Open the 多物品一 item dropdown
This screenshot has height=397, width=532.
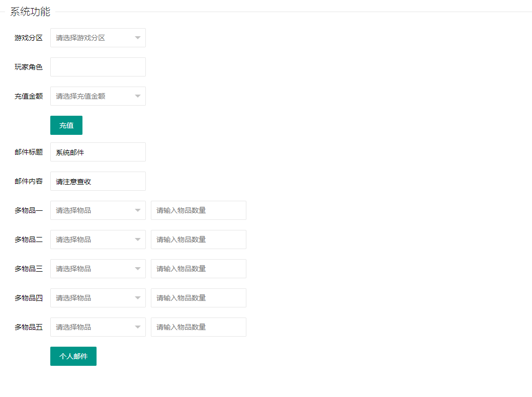pyautogui.click(x=93, y=210)
